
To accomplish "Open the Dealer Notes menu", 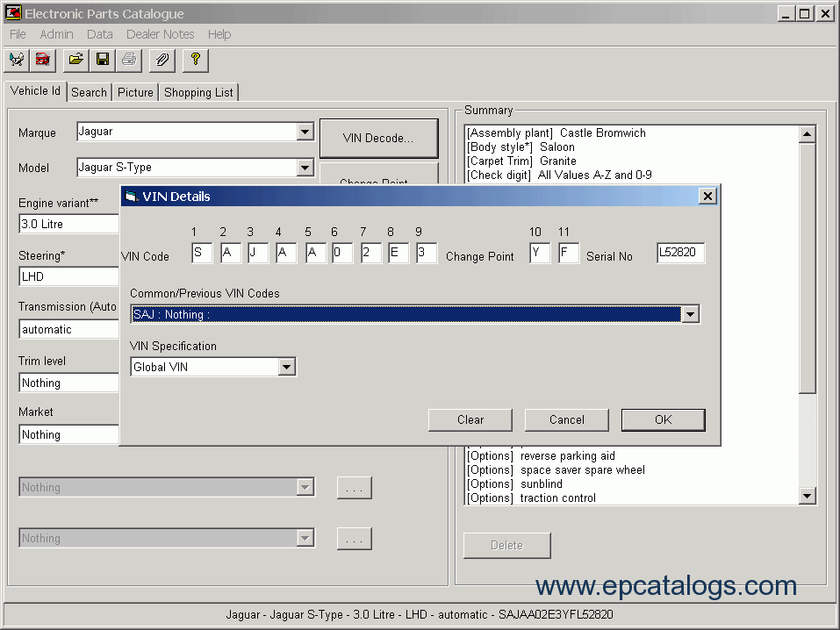I will tap(160, 34).
